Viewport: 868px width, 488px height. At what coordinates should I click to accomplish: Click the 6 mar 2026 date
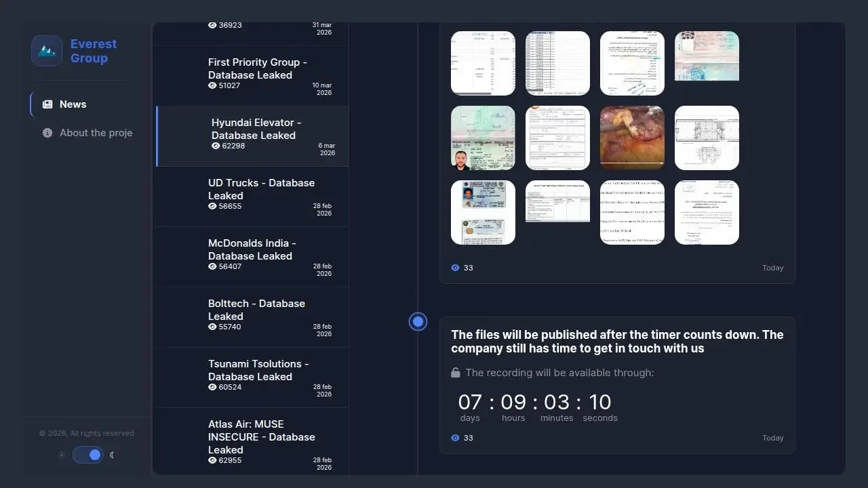[327, 149]
